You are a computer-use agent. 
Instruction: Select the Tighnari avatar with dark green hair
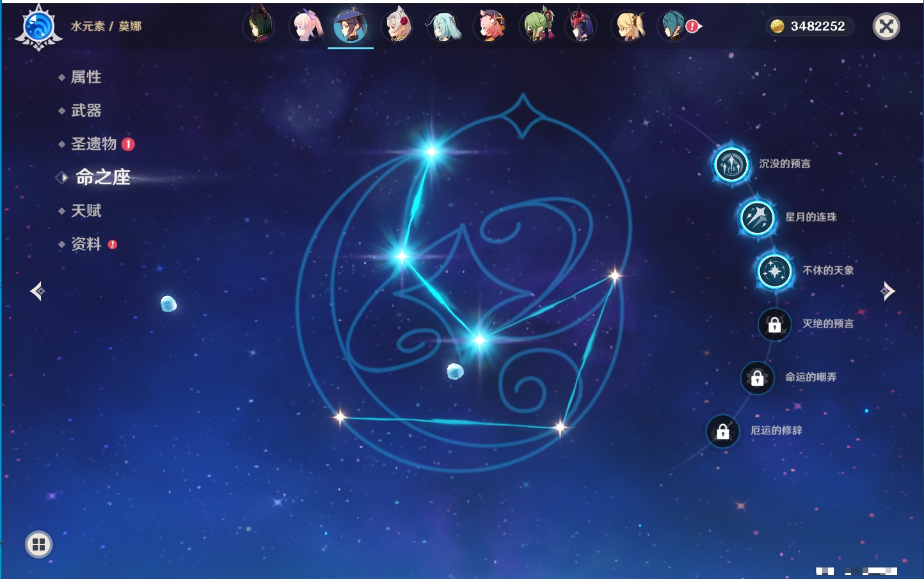coord(259,26)
